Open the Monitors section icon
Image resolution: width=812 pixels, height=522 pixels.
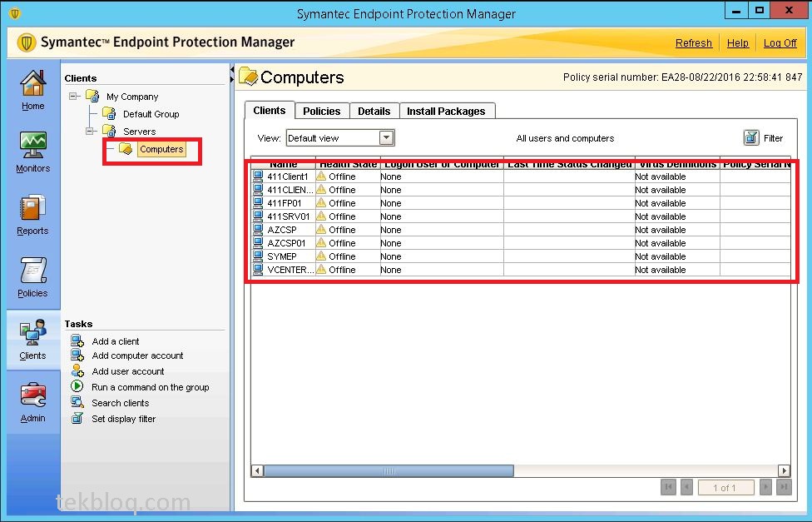(33, 146)
